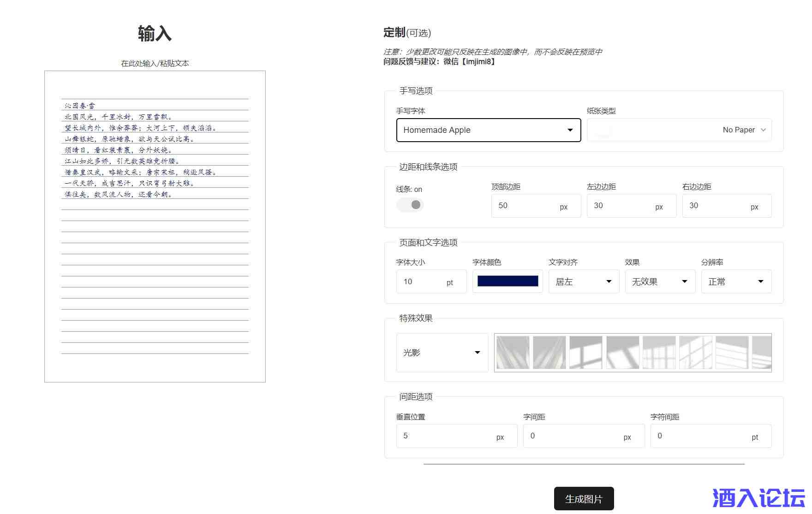Expand the 光影 special effect dropdown
The height and width of the screenshot is (514, 812).
[442, 353]
